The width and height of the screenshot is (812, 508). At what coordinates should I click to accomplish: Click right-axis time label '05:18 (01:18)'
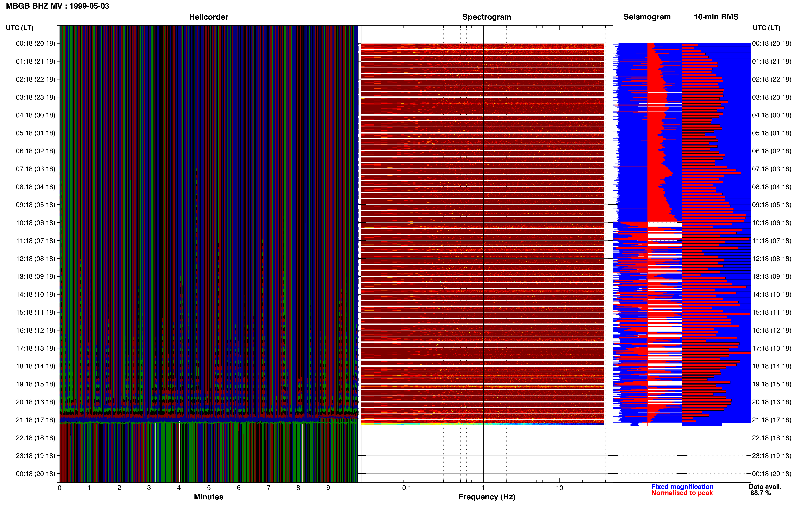coord(772,133)
